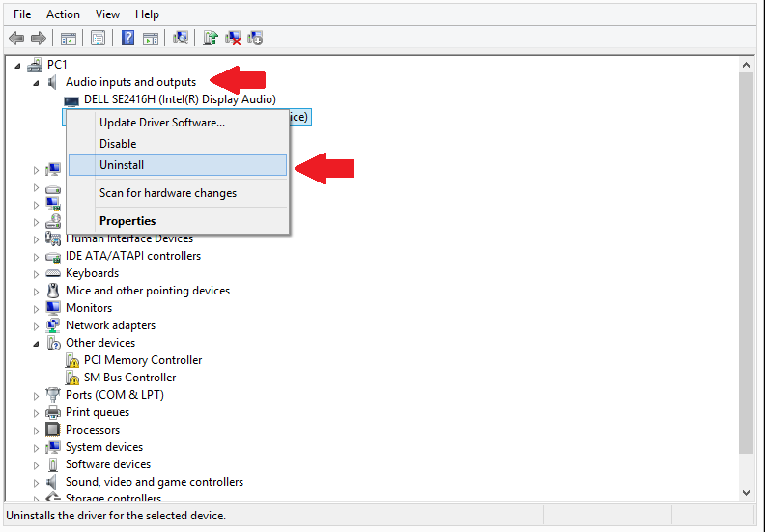The width and height of the screenshot is (765, 532).
Task: Click the mouse icon for Mice and pointing devices
Action: coord(53,291)
